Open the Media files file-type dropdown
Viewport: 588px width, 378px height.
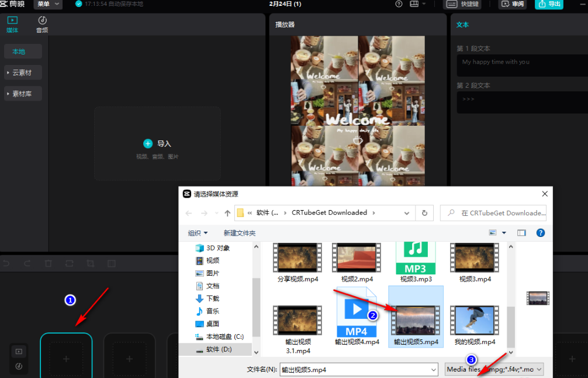[x=493, y=369]
